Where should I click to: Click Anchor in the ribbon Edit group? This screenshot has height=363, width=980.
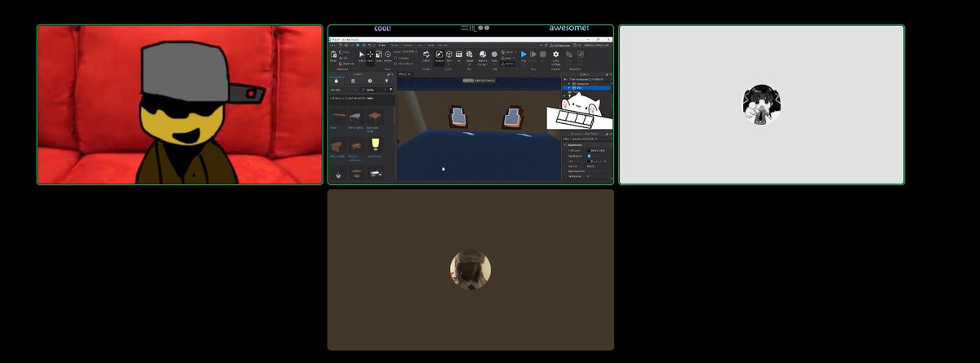(x=508, y=64)
